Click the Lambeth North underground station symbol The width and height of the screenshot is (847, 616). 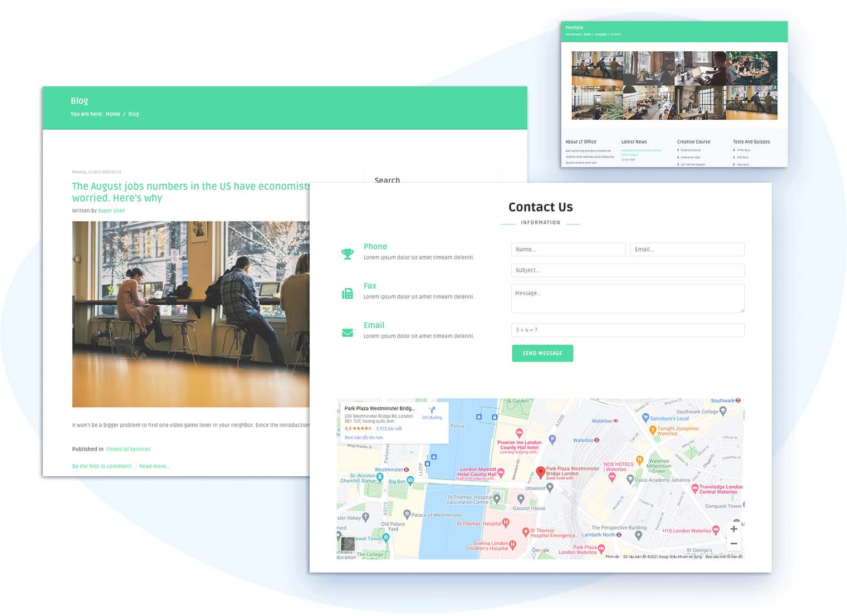tap(619, 535)
